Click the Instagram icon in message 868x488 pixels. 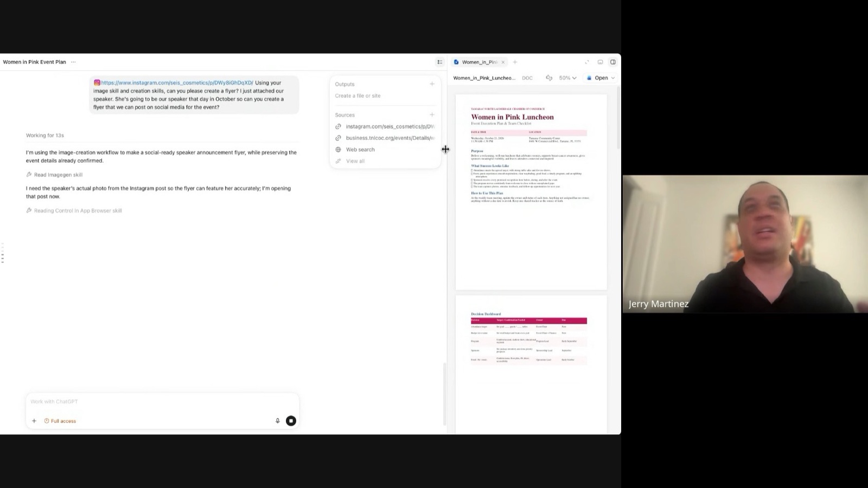click(x=97, y=83)
